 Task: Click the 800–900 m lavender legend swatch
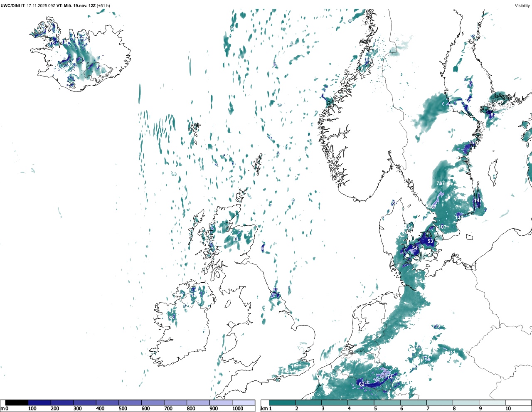198,402
